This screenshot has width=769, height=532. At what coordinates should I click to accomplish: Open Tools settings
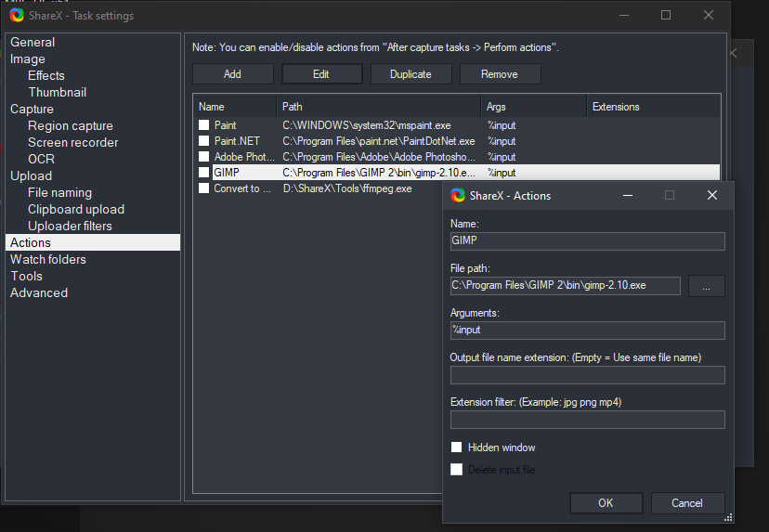[27, 276]
